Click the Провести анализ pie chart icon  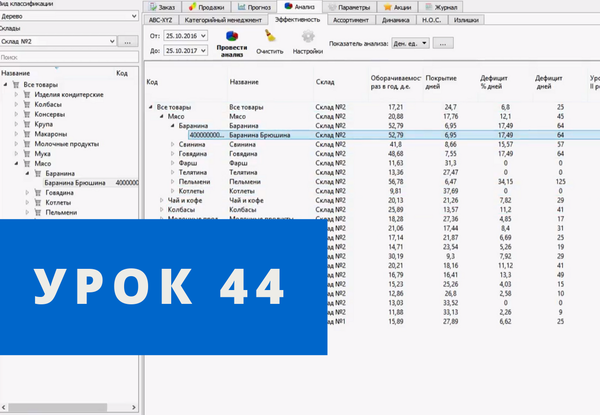(x=232, y=36)
